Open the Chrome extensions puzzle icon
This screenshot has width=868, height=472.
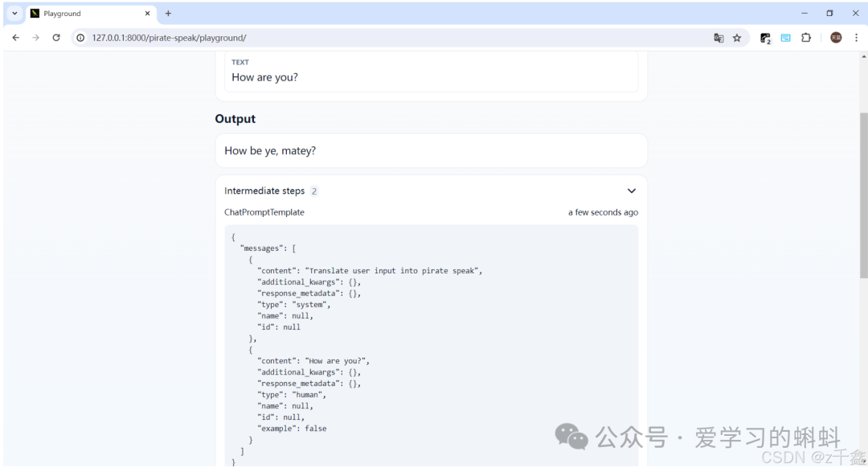[806, 38]
